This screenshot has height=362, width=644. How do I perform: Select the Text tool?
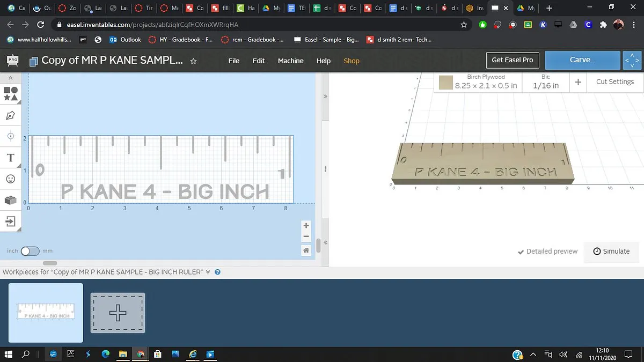pyautogui.click(x=11, y=158)
